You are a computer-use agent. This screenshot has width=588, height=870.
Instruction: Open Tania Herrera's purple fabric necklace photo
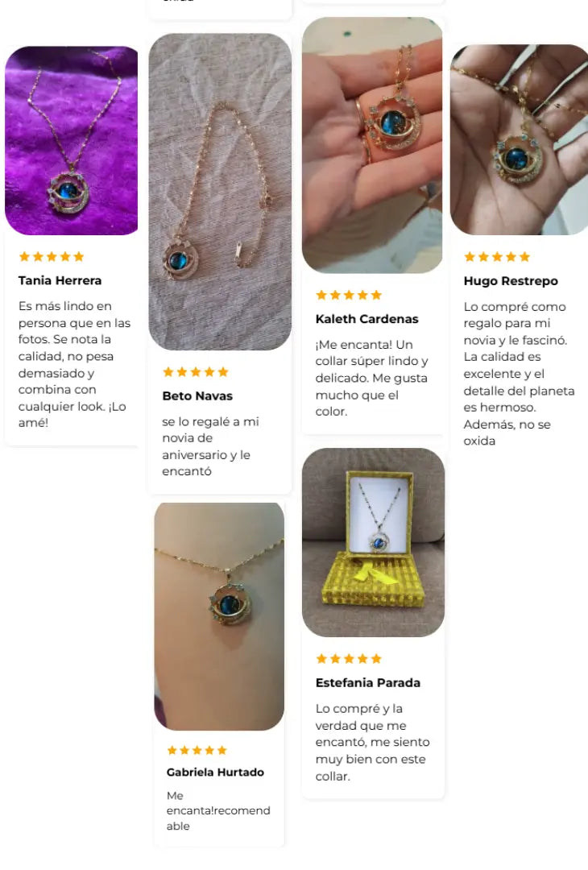71,140
